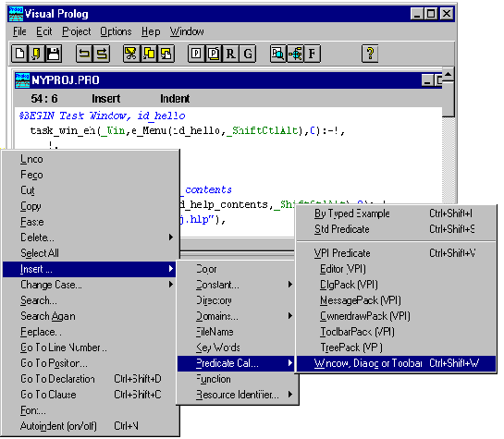Open the Window menu
This screenshot has height=439, width=504.
click(187, 31)
